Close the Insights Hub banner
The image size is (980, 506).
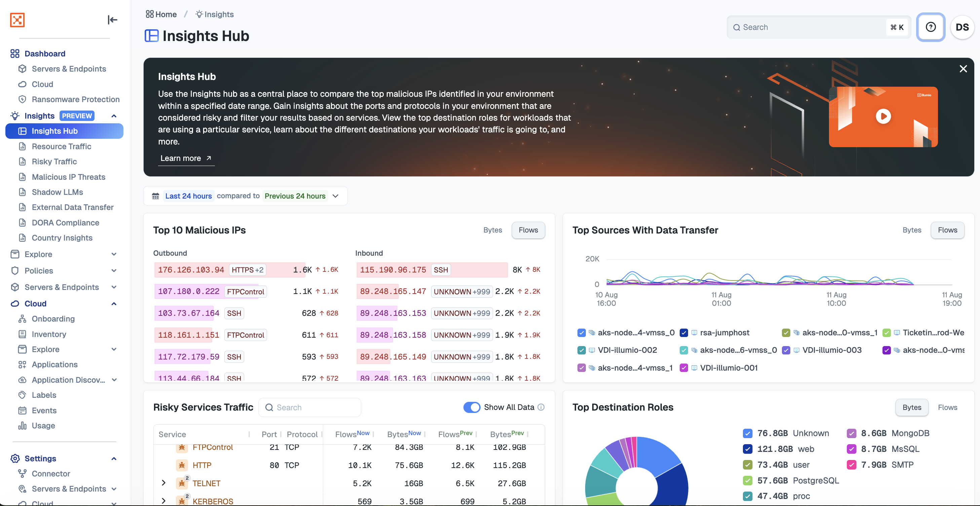963,69
